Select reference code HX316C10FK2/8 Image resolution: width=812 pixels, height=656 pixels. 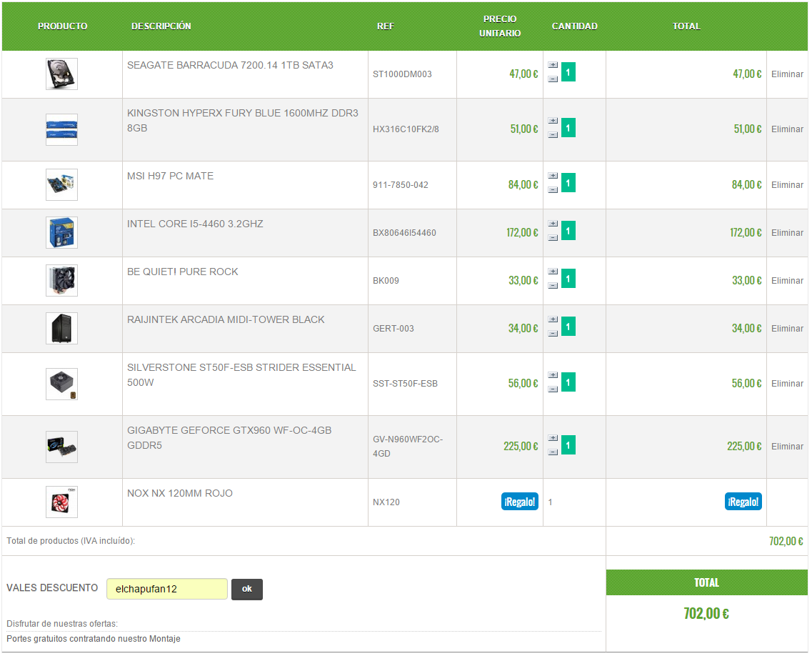click(406, 129)
